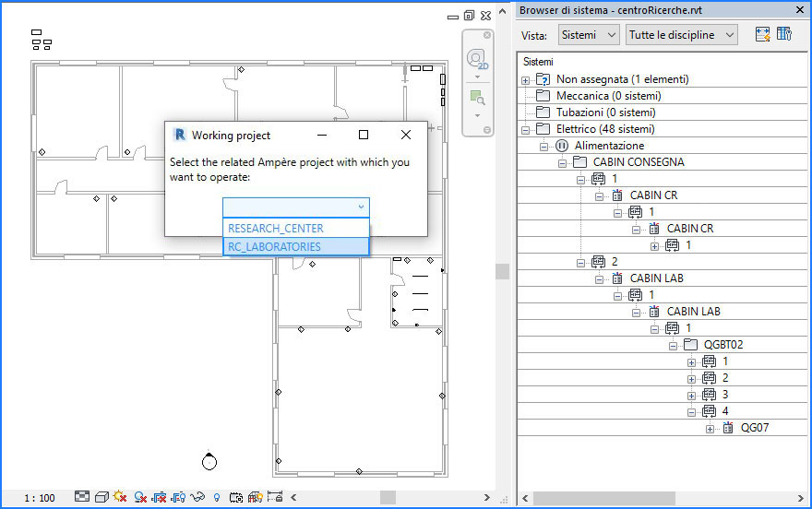Click the Meccanica folder icon
This screenshot has width=812, height=509.
(x=543, y=96)
